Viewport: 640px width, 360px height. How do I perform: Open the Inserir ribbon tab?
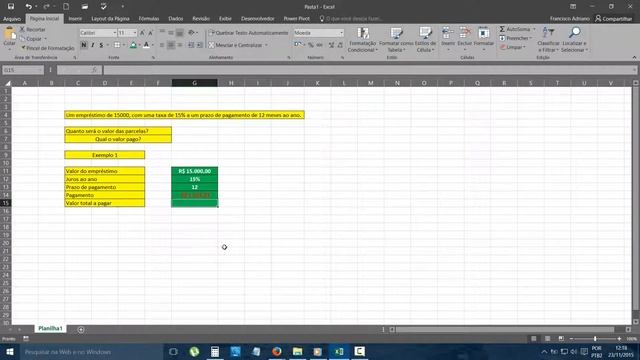pos(75,19)
